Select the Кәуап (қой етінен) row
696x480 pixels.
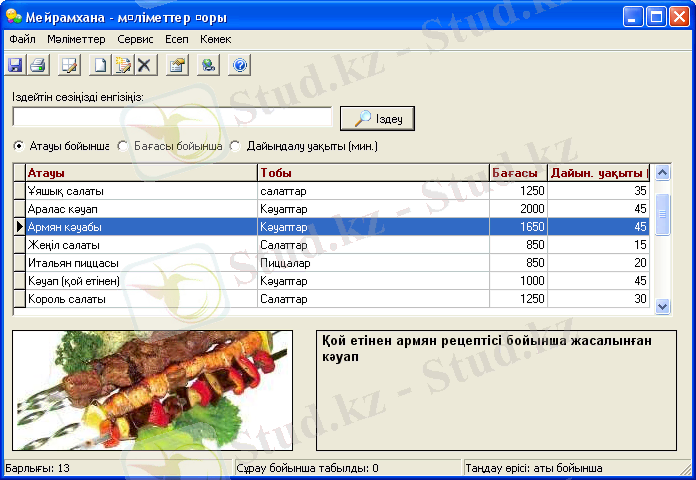331,281
